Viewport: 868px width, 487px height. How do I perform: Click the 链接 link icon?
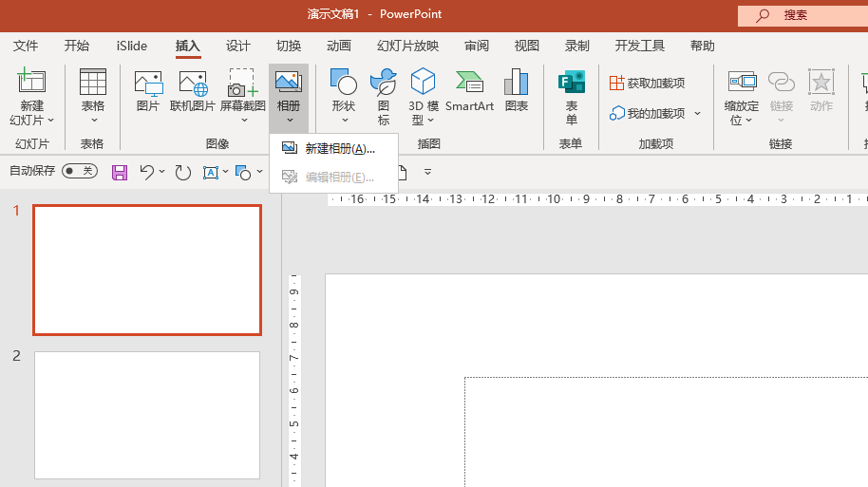[x=781, y=83]
